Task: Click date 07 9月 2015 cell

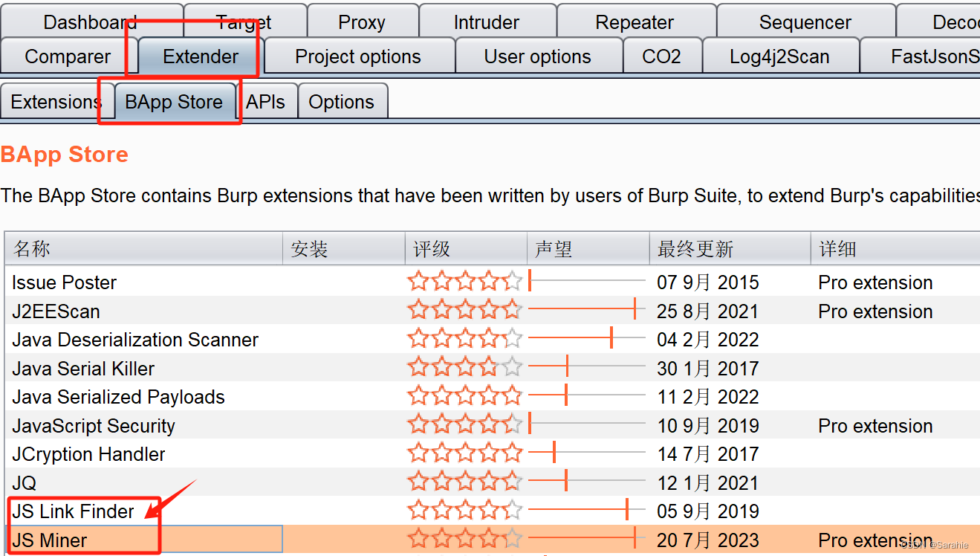Action: coord(708,282)
